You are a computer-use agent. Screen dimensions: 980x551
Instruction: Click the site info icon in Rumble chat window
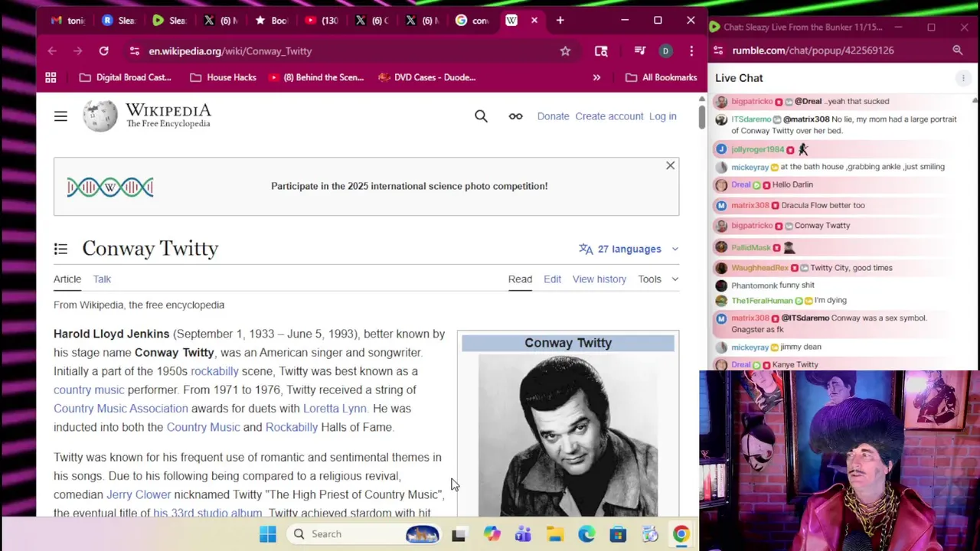pyautogui.click(x=717, y=51)
